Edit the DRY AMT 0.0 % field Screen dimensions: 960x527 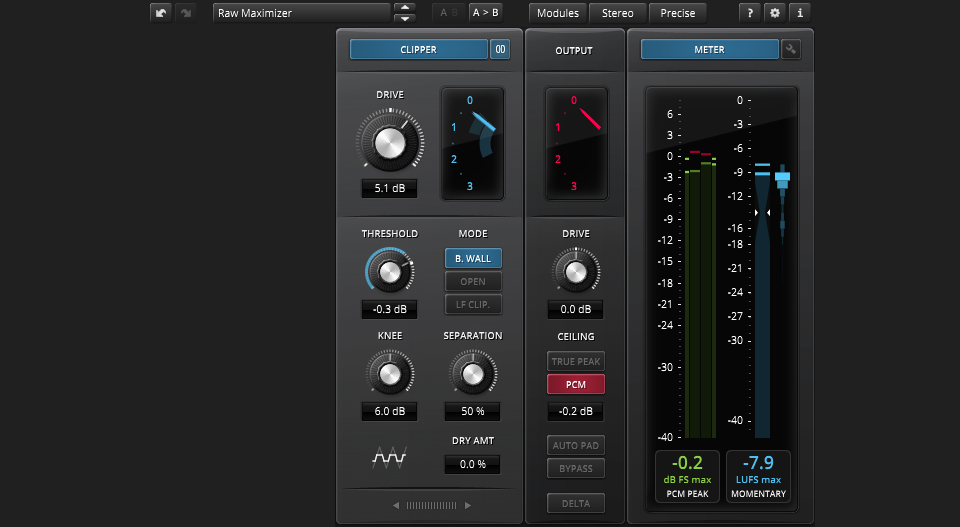click(x=472, y=465)
